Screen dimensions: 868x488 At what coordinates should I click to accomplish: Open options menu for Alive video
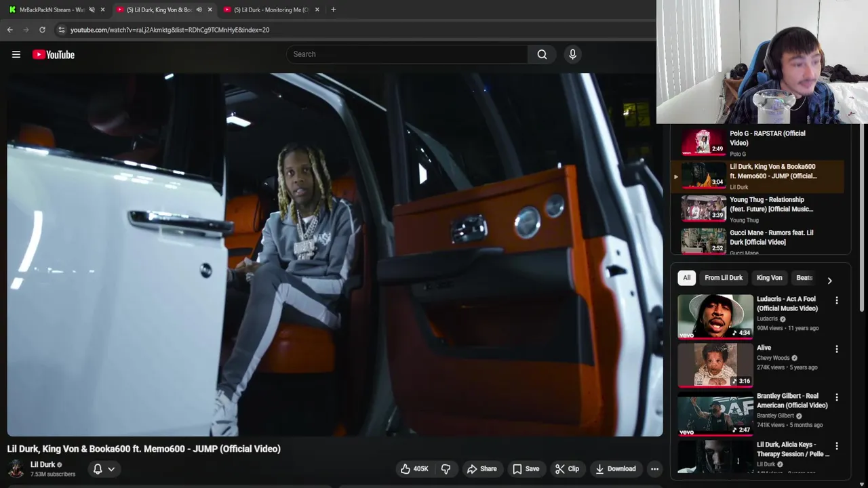[837, 349]
